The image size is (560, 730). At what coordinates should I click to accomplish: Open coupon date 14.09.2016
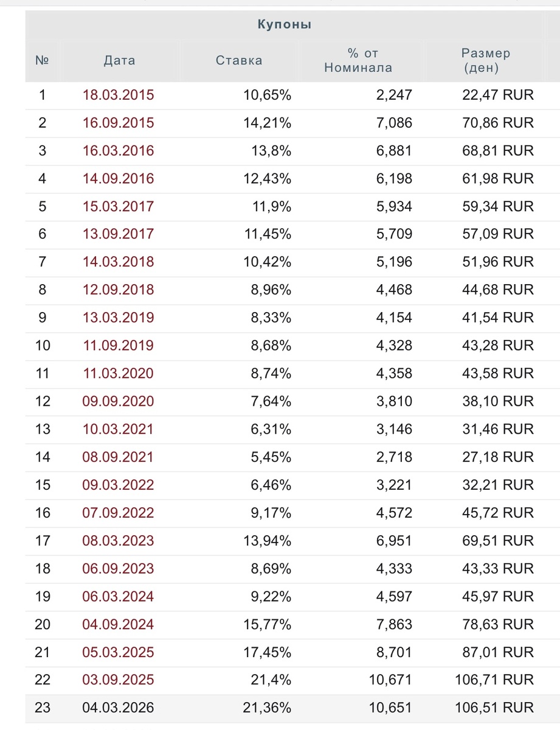point(119,179)
